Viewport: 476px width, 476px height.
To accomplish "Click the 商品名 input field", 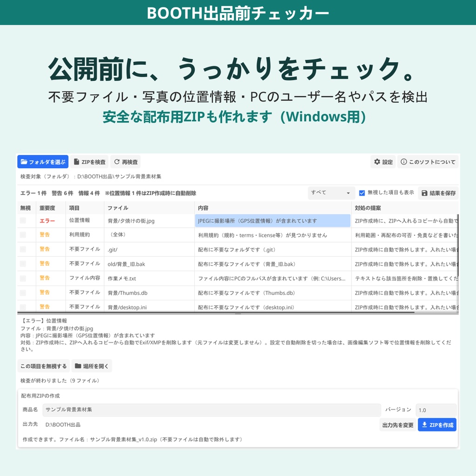I will 212,410.
